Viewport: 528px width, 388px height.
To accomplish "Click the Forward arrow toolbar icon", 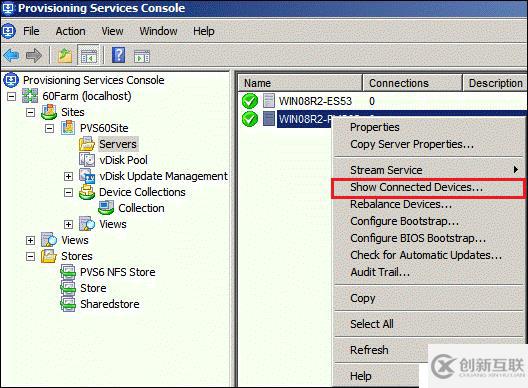I will pos(34,55).
